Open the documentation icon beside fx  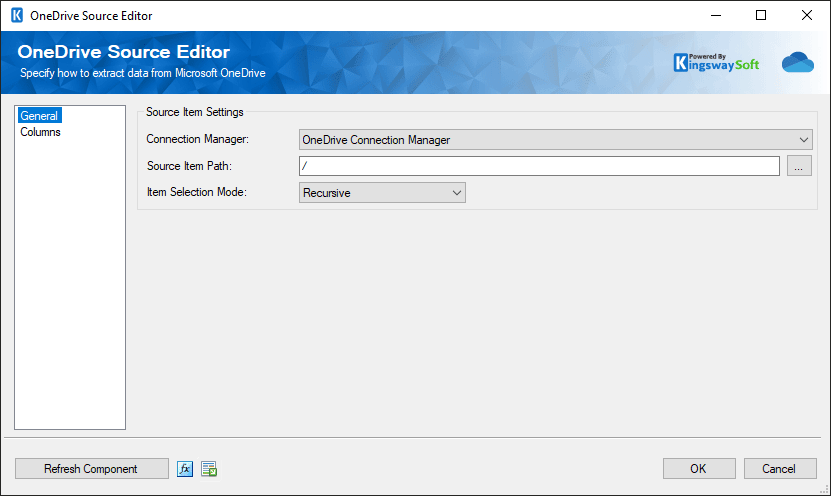coord(209,469)
